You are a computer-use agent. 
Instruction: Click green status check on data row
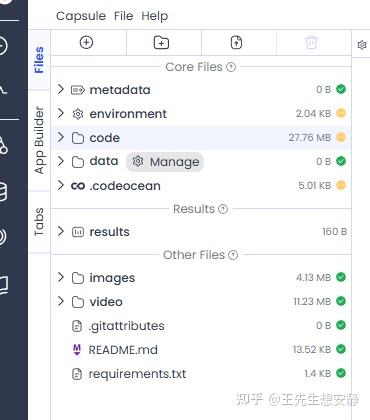click(341, 161)
